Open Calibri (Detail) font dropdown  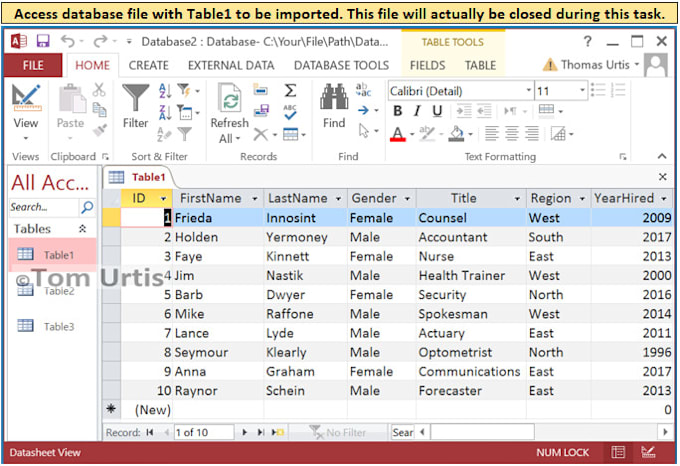[529, 91]
